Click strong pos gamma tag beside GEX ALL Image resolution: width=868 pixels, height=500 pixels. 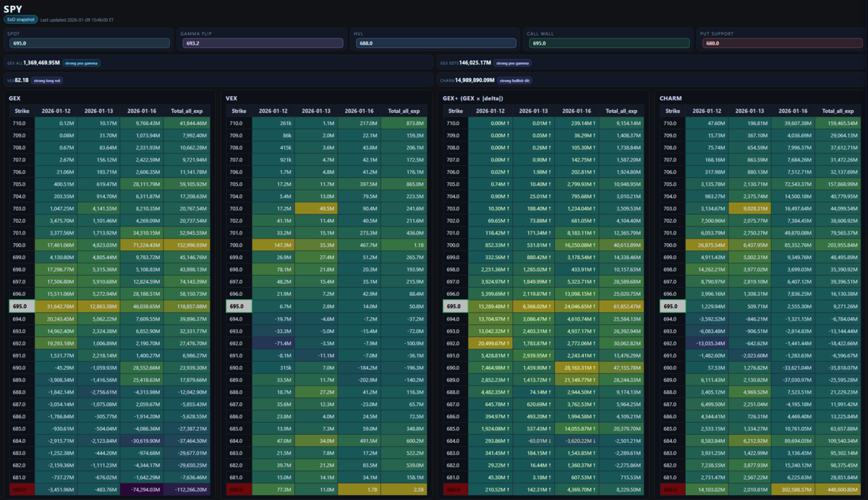click(81, 63)
